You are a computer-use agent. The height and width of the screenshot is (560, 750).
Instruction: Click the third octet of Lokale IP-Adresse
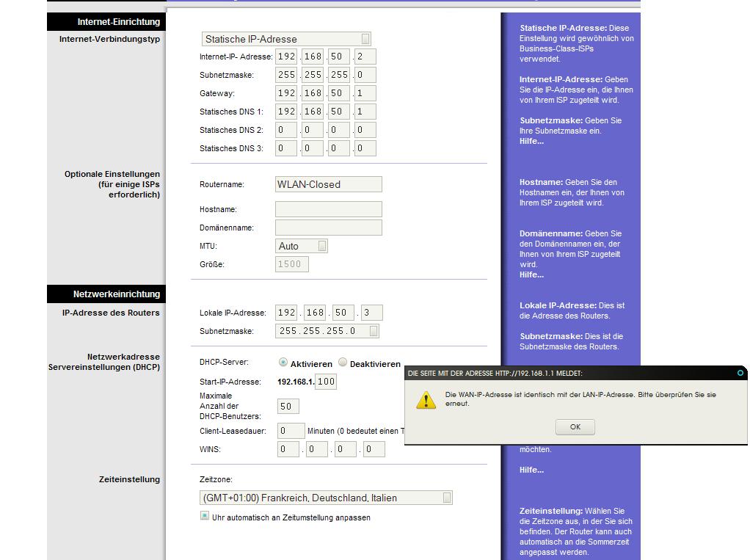click(343, 313)
